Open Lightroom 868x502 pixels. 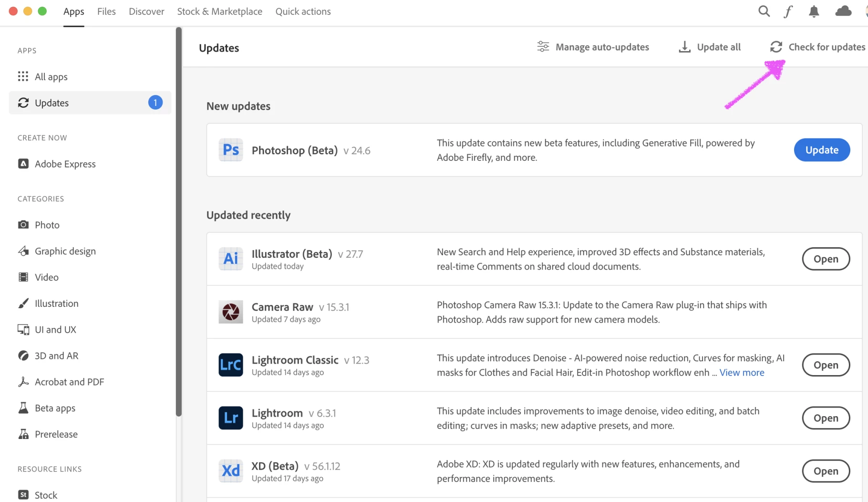(x=826, y=418)
